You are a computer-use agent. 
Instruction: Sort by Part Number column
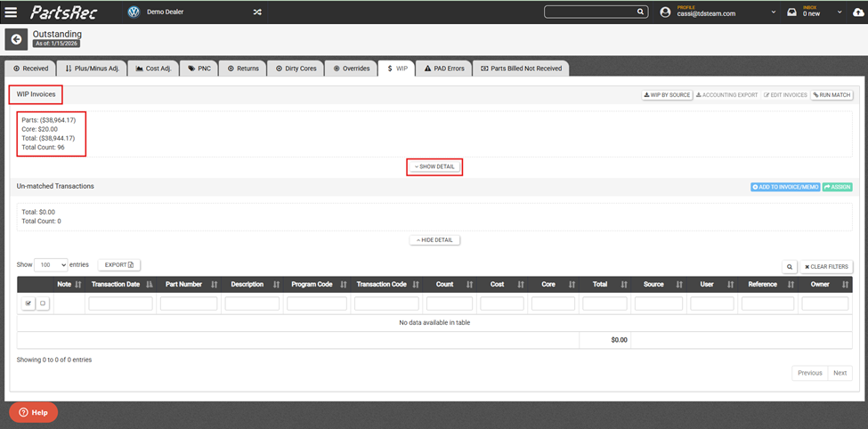pyautogui.click(x=215, y=285)
